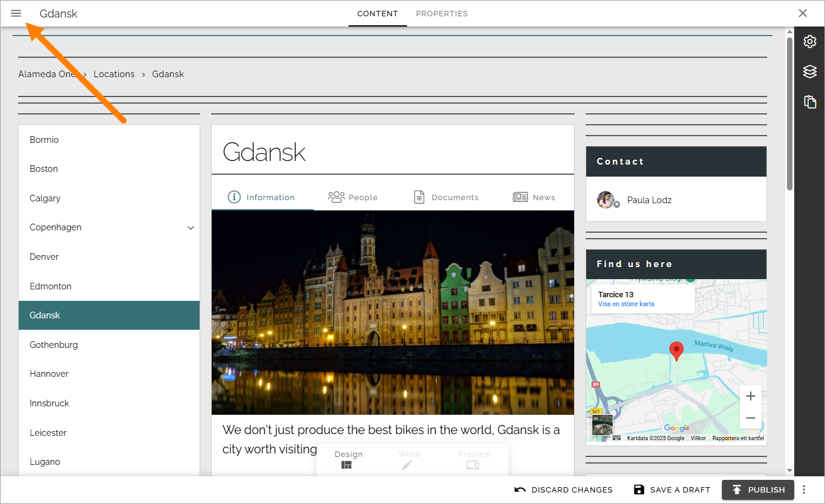Select Boston in locations list
This screenshot has height=504, width=825.
[109, 169]
